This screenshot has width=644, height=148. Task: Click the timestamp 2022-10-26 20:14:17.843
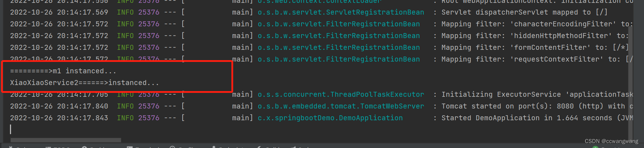[x=59, y=118]
